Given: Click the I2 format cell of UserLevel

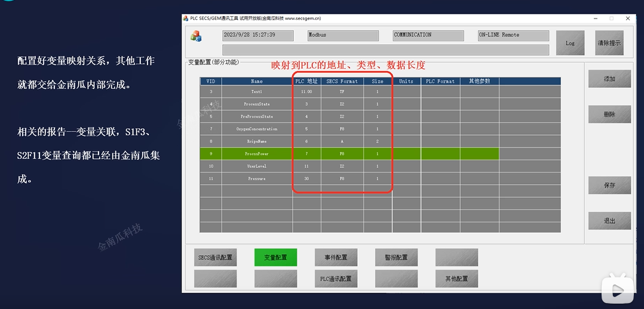Looking at the screenshot, I should (342, 166).
